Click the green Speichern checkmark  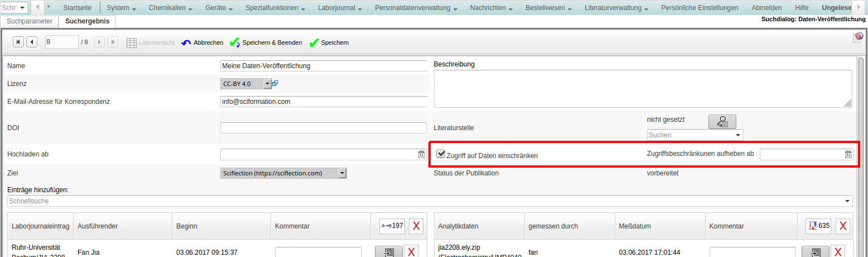(314, 42)
